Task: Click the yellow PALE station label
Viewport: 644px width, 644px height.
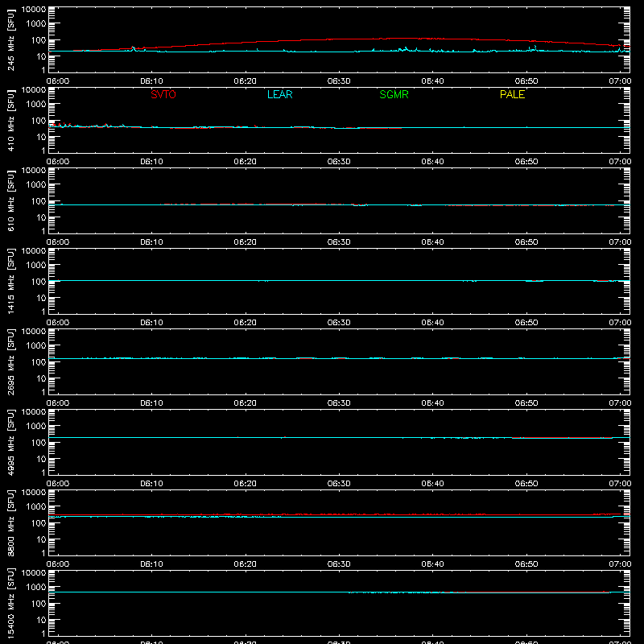Action: [512, 94]
